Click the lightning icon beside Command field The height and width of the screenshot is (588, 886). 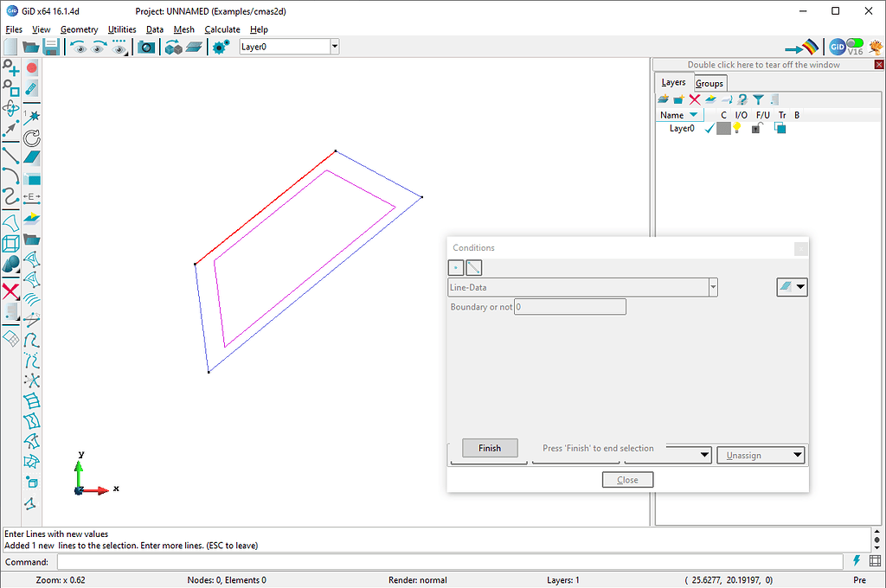point(857,561)
